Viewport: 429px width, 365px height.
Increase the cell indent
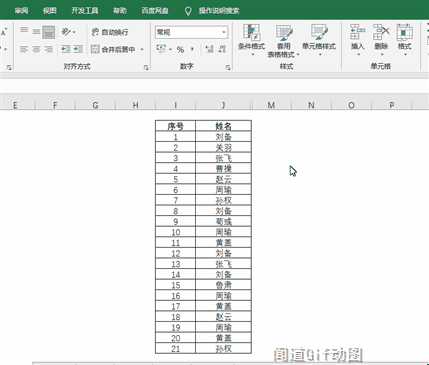click(x=78, y=49)
